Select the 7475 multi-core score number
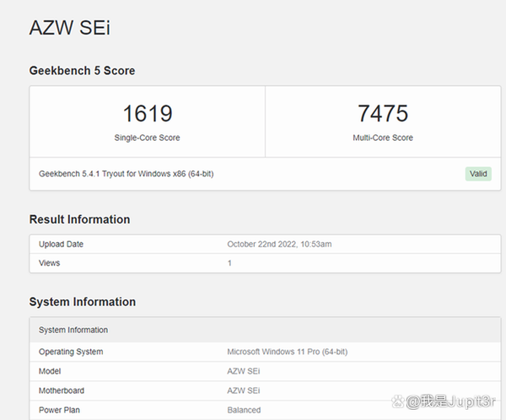 [x=382, y=113]
